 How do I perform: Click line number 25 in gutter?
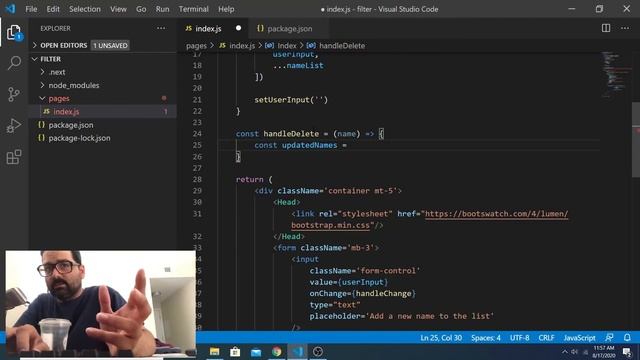(197, 145)
